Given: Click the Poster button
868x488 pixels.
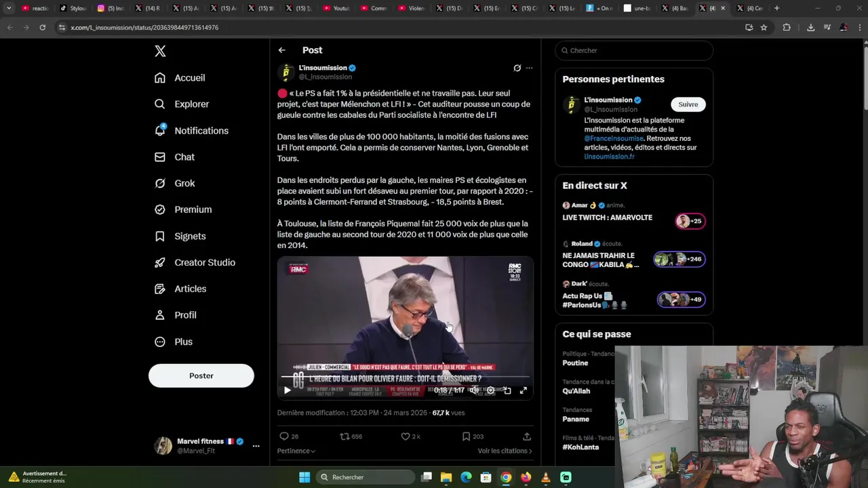Looking at the screenshot, I should point(201,376).
